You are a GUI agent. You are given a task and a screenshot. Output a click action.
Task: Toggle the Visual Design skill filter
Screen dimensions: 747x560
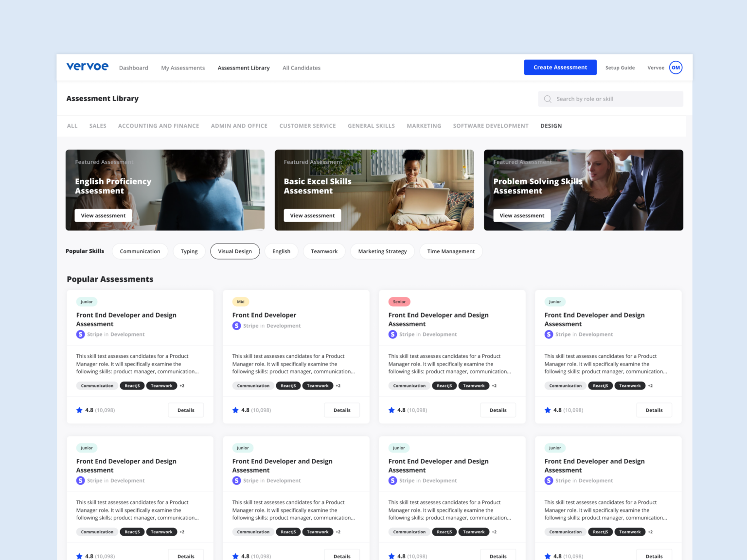pos(235,251)
